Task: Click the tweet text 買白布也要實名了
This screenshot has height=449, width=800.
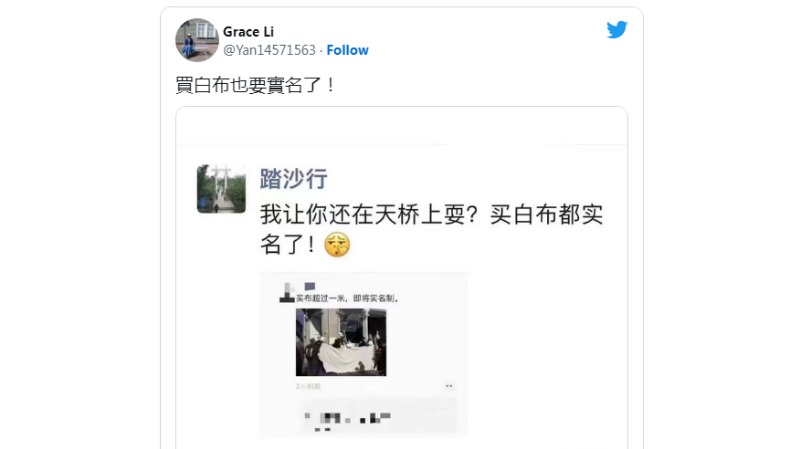Action: click(x=255, y=85)
